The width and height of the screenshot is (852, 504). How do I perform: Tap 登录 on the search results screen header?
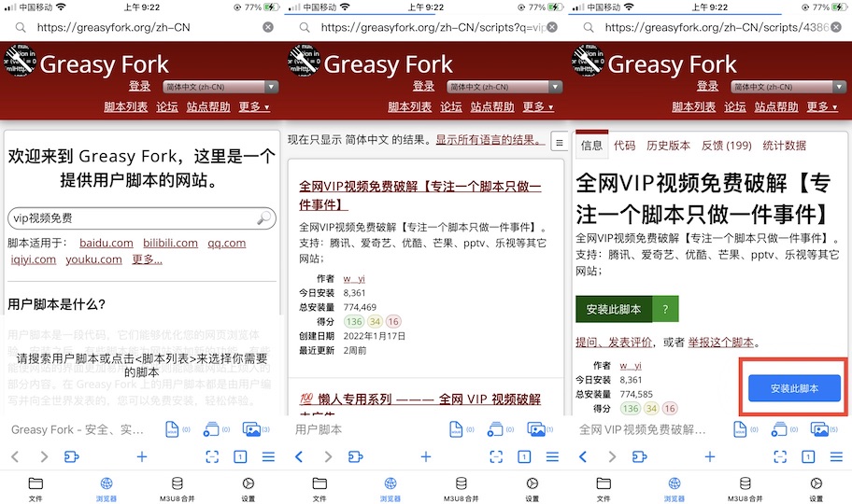424,87
